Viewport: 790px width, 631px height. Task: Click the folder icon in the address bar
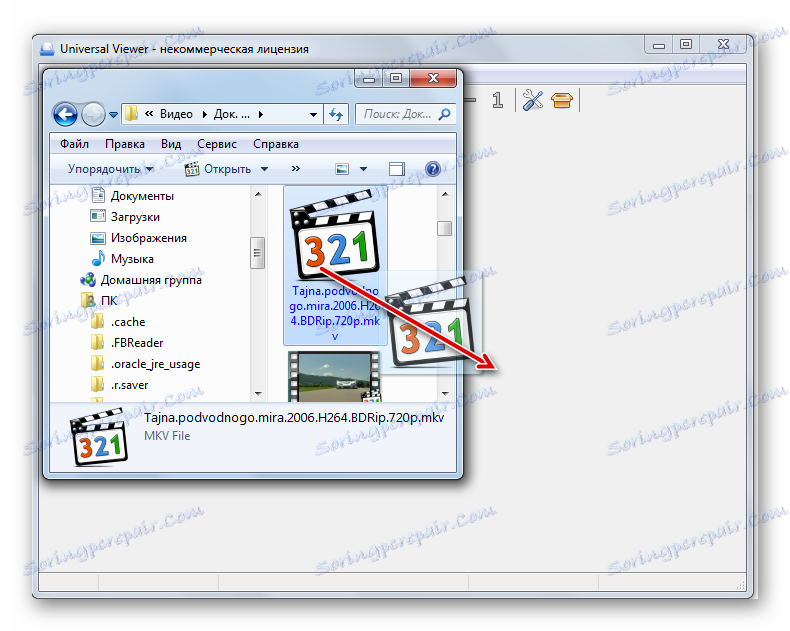click(131, 113)
